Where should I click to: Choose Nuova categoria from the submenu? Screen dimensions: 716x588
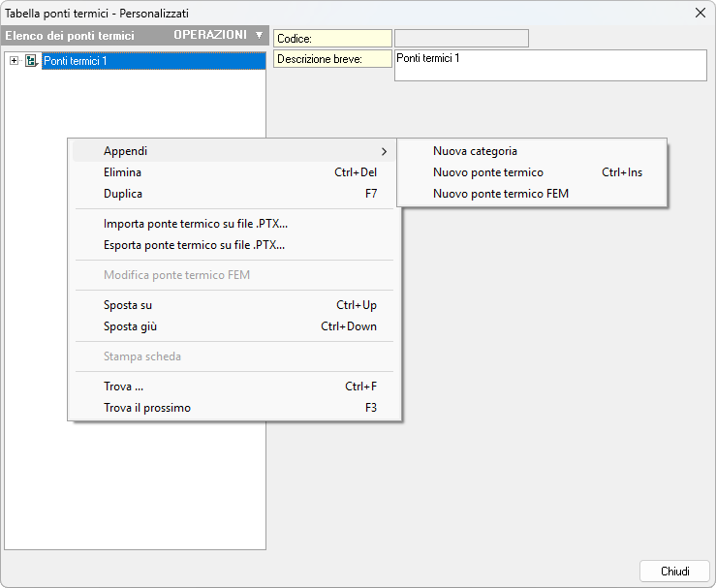click(475, 151)
